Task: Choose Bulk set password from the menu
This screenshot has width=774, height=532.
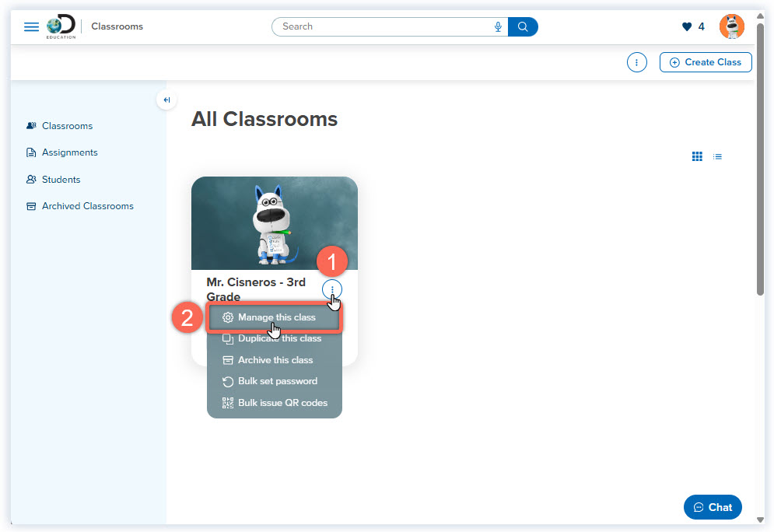Action: (x=277, y=381)
